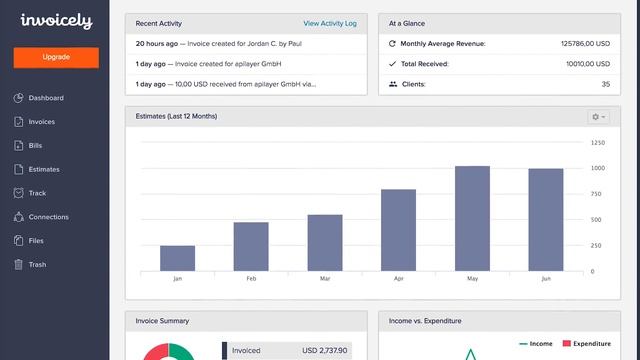This screenshot has width=640, height=360.
Task: Toggle the Expenditure legend item
Action: point(587,344)
